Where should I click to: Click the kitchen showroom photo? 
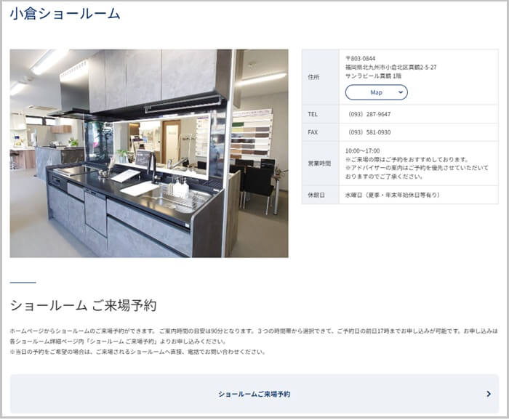149,153
